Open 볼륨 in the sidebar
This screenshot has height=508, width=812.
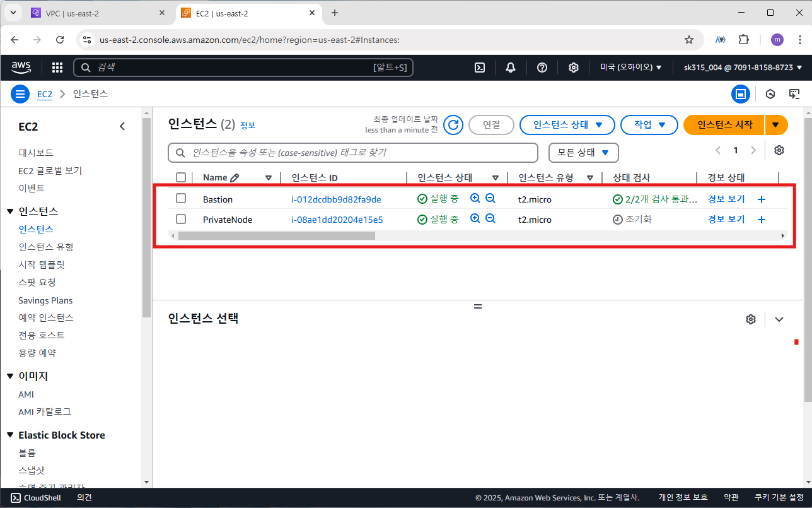point(27,453)
